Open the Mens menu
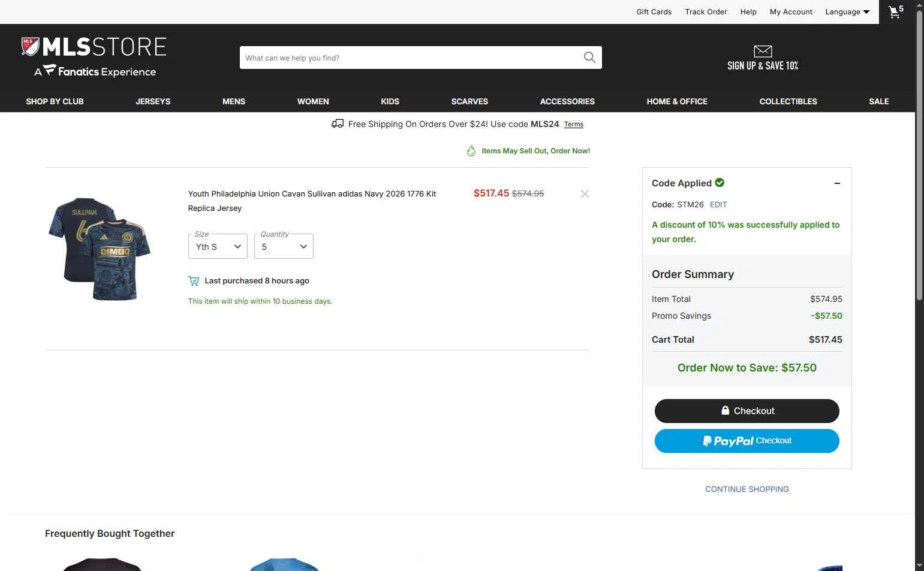The image size is (924, 571). click(x=234, y=101)
